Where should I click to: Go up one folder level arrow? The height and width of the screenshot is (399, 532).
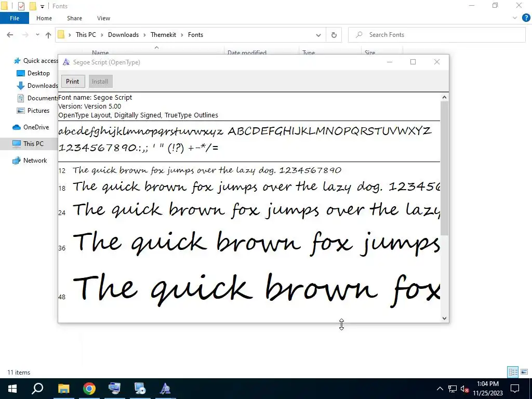[x=48, y=35]
